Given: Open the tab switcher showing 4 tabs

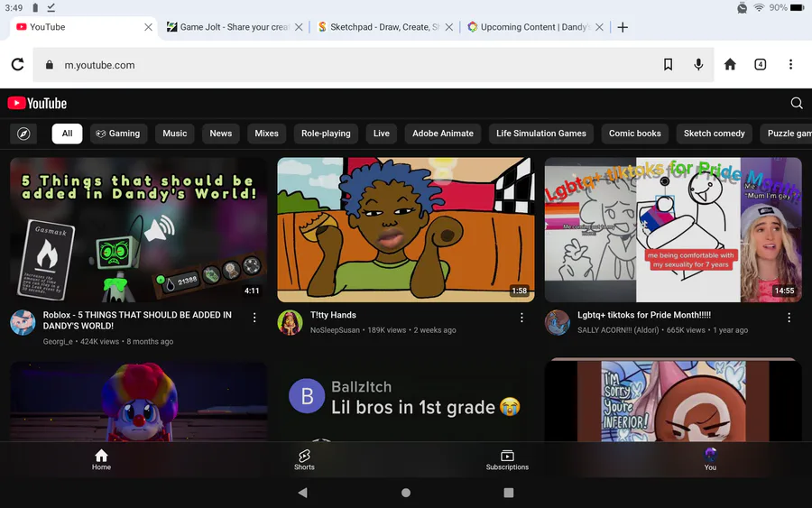Looking at the screenshot, I should pyautogui.click(x=760, y=64).
